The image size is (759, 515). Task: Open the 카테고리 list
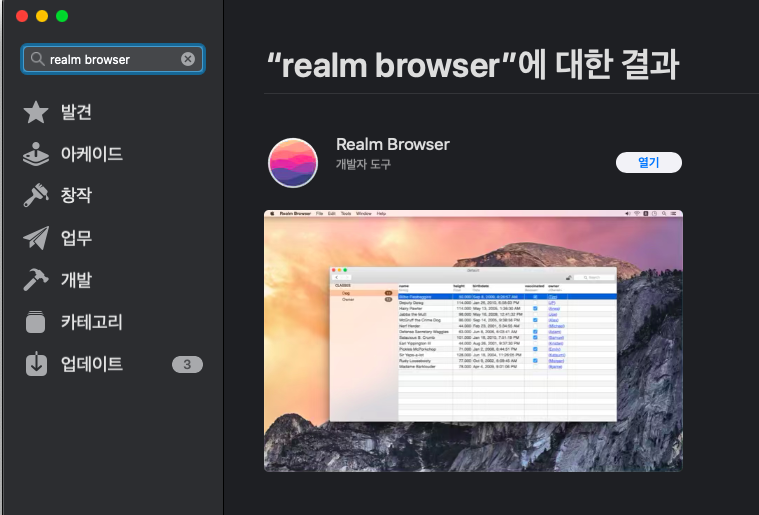91,322
